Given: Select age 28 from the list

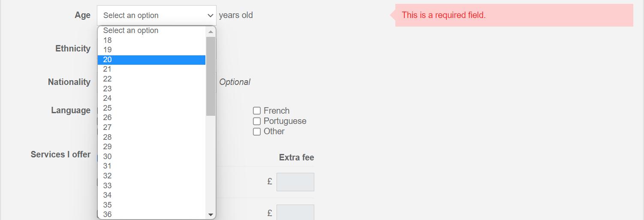Looking at the screenshot, I should pos(151,137).
